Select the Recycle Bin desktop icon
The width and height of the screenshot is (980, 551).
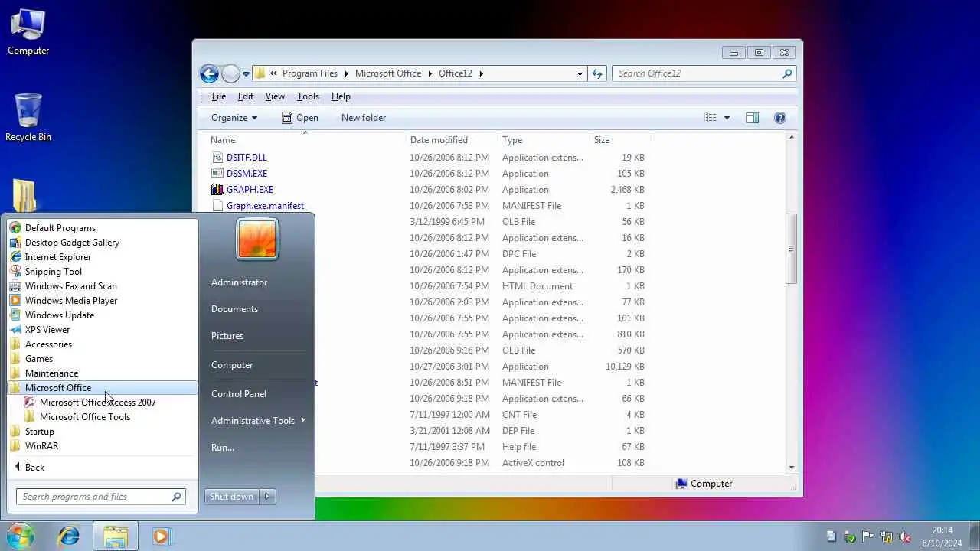tap(28, 118)
